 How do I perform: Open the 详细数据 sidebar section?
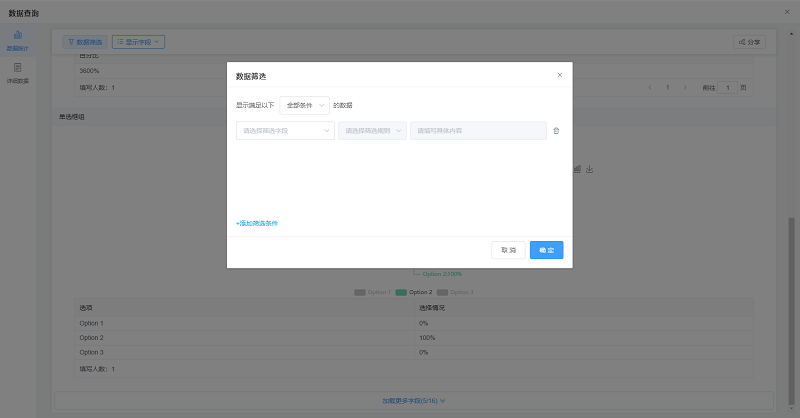pyautogui.click(x=18, y=73)
